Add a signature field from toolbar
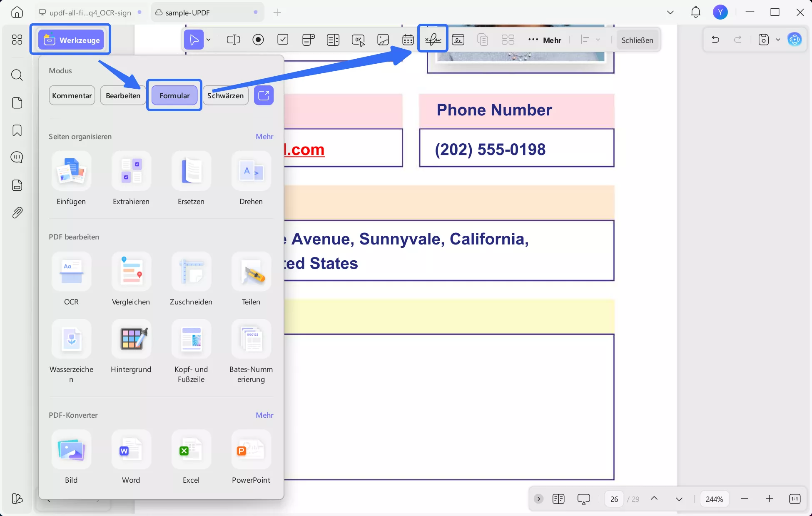 coord(433,40)
